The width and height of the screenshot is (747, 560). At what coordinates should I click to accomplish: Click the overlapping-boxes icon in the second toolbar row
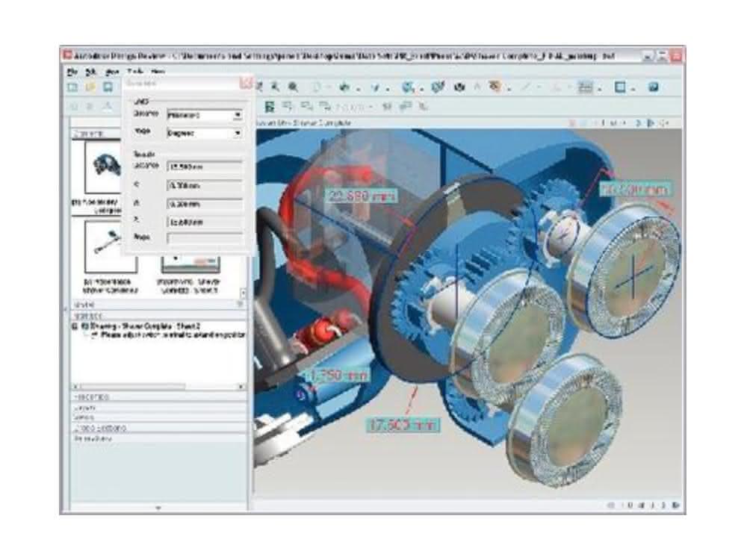405,107
